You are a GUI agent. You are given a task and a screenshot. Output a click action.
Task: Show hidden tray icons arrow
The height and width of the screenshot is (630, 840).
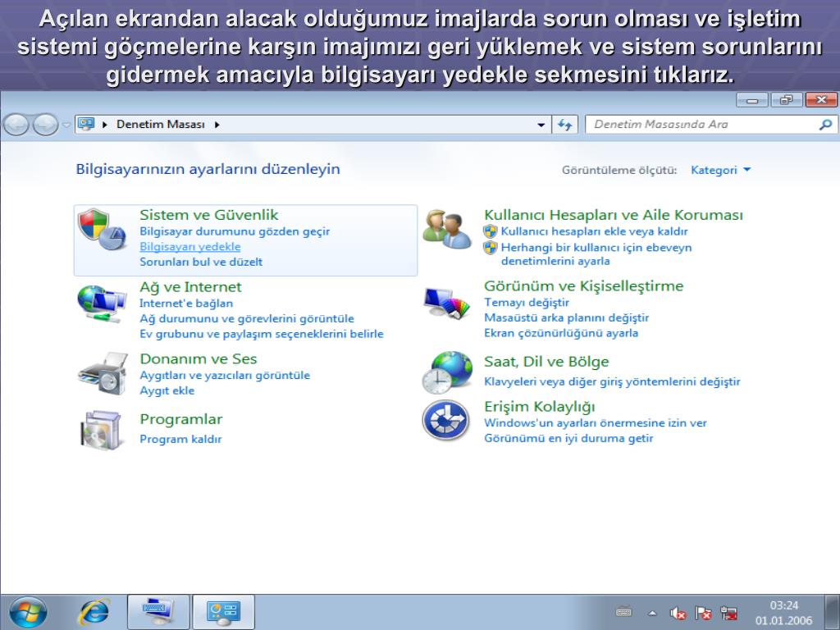click(652, 613)
